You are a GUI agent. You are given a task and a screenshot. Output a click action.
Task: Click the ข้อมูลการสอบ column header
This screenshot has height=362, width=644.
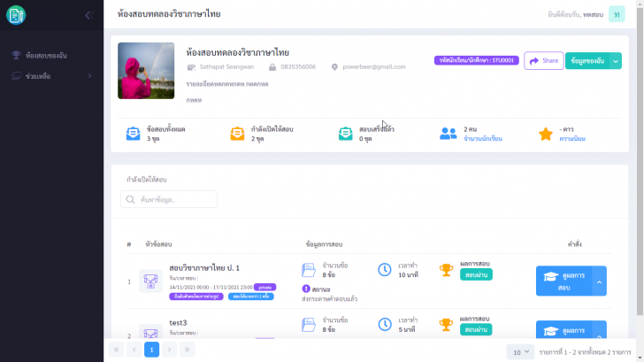324,244
